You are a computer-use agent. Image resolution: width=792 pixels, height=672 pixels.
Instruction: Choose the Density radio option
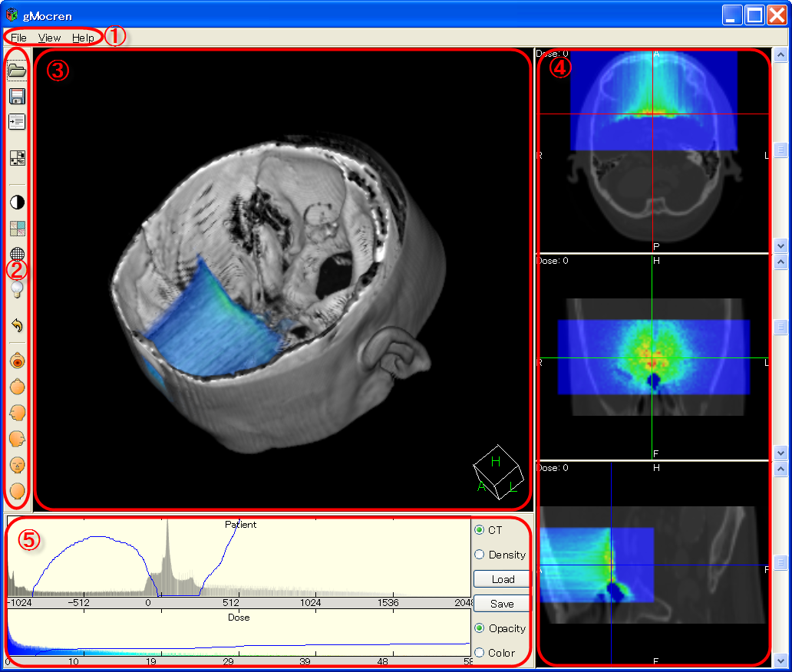480,555
